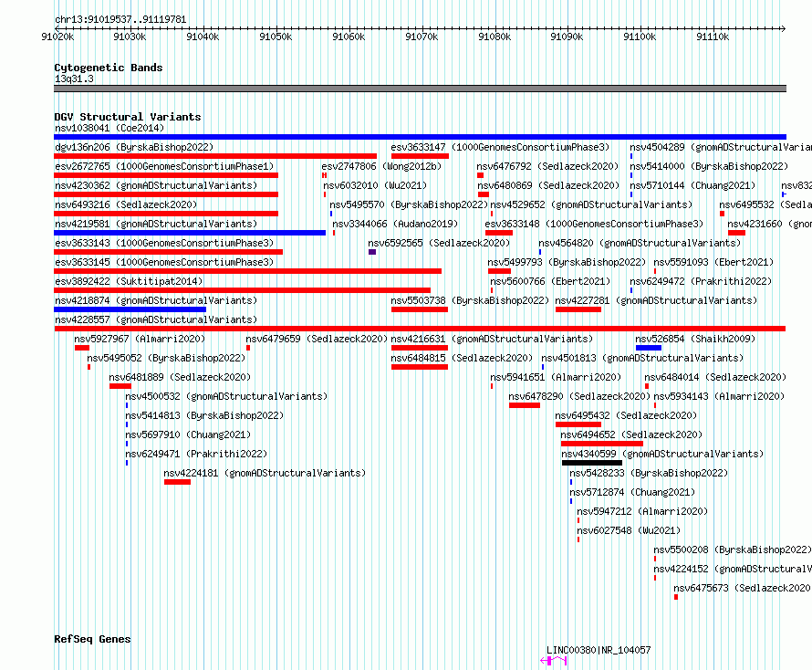Click the red nsv4227281 variant bar

pyautogui.click(x=578, y=309)
